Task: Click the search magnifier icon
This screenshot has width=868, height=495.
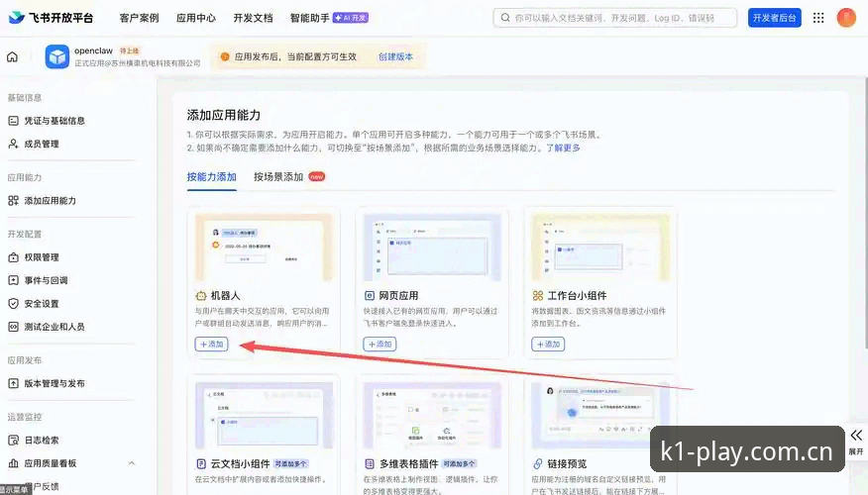Action: 505,18
